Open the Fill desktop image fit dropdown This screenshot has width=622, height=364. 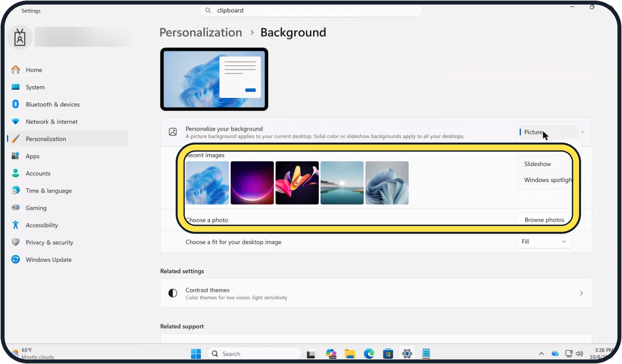544,241
